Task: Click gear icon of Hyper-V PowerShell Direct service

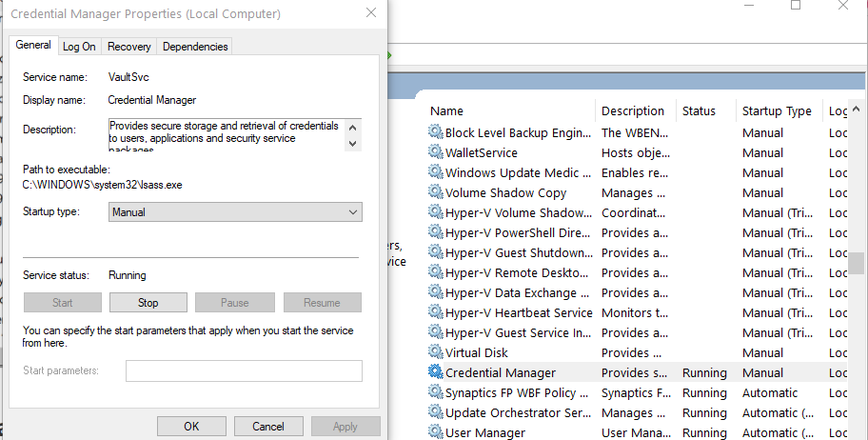Action: pyautogui.click(x=436, y=231)
